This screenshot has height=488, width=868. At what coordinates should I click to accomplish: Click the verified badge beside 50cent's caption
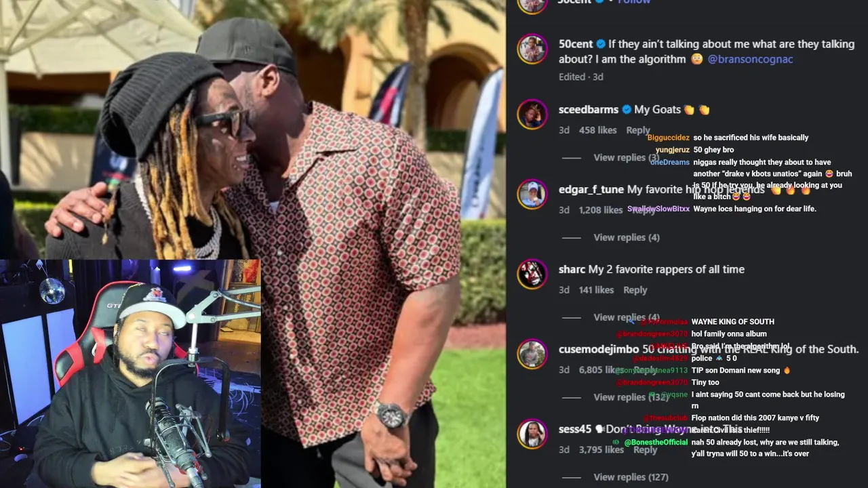[x=600, y=44]
